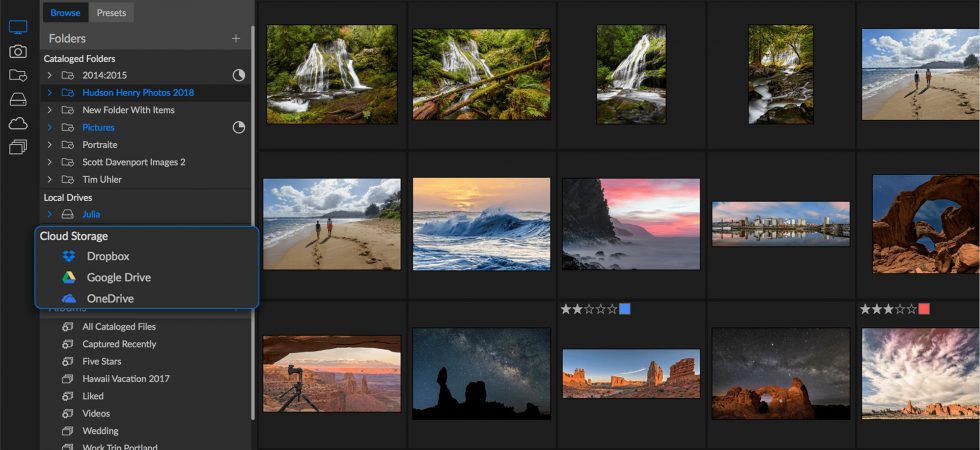
Task: Open the cataloged folders icon in left strip
Action: pyautogui.click(x=18, y=75)
